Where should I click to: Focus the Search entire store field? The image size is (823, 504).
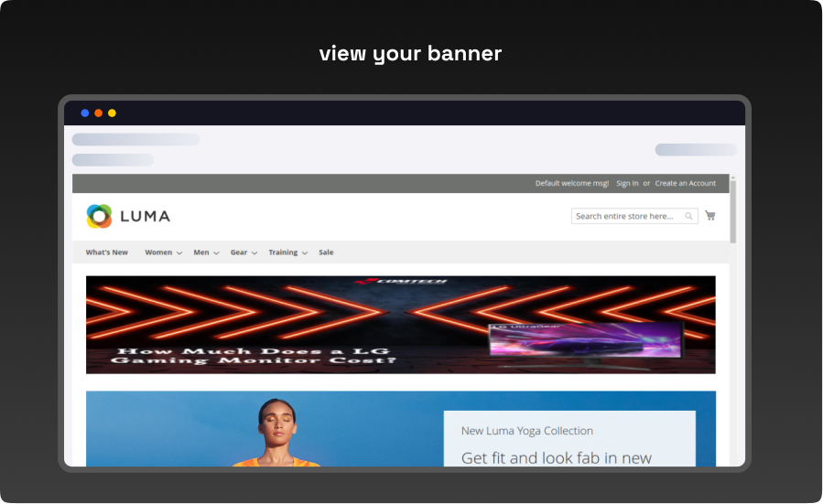click(627, 217)
